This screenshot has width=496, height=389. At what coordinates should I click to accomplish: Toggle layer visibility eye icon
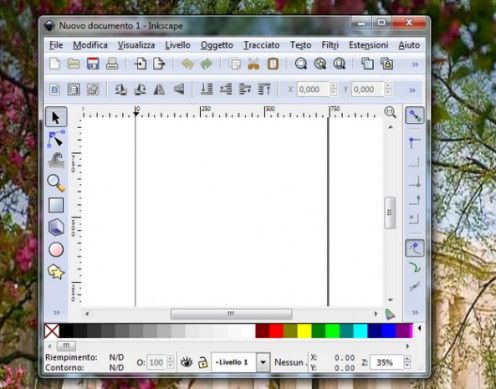point(186,362)
